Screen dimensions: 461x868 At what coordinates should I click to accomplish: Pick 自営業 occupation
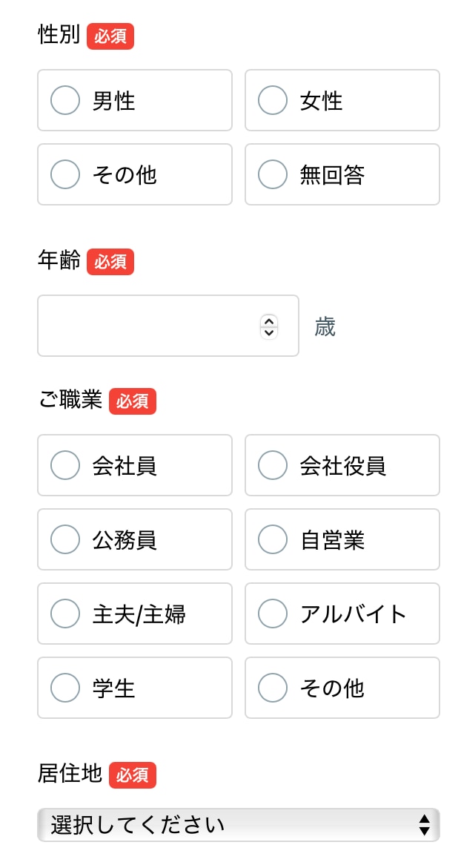[x=273, y=539]
